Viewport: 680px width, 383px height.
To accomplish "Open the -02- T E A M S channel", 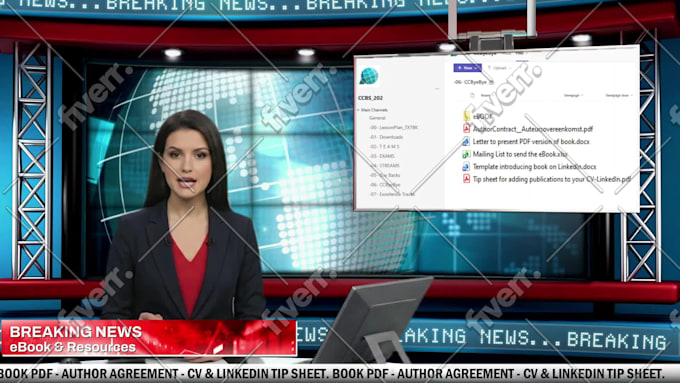I will pyautogui.click(x=384, y=147).
